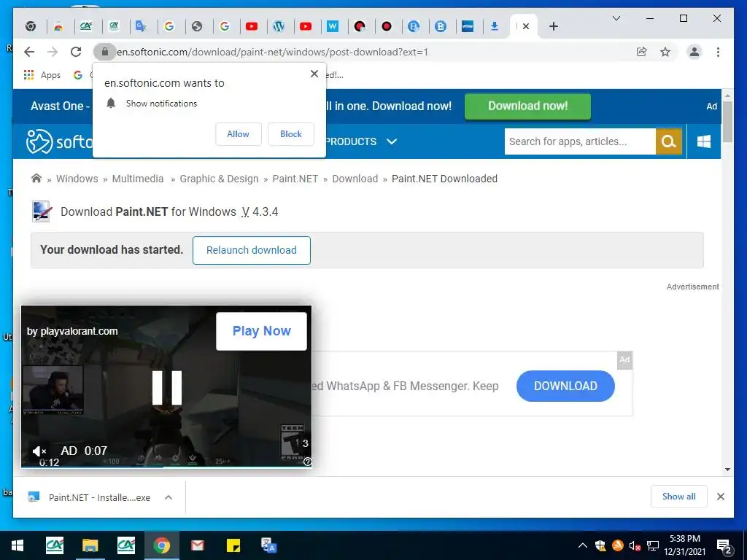The image size is (747, 560).
Task: Bookmark this page with the star icon
Action: (x=665, y=52)
